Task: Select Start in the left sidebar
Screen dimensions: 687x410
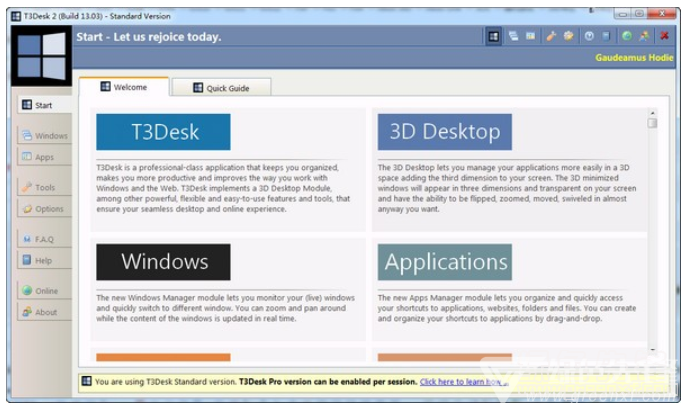Action: click(x=44, y=105)
